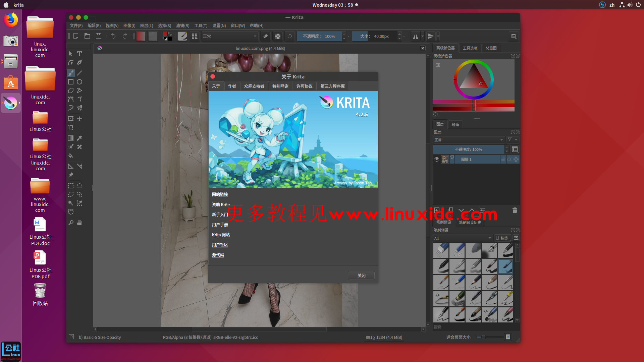
Task: Select the Move tool
Action: pos(79,119)
